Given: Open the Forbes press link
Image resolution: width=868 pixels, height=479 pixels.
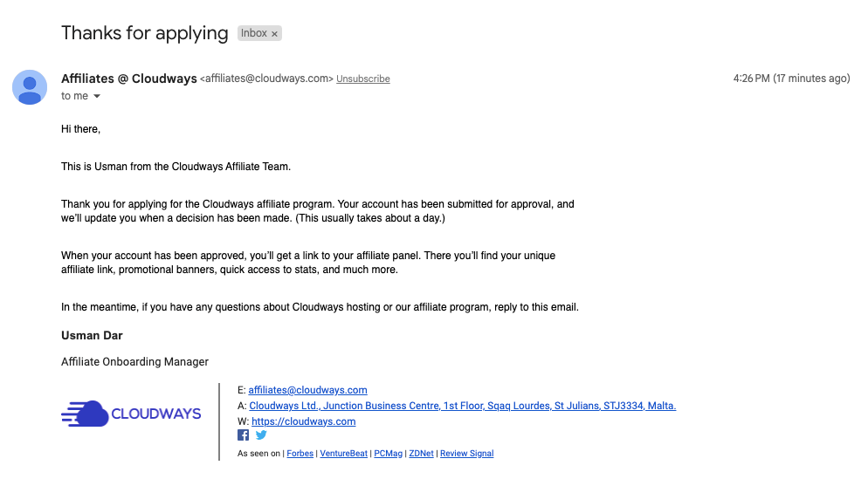Looking at the screenshot, I should click(300, 454).
